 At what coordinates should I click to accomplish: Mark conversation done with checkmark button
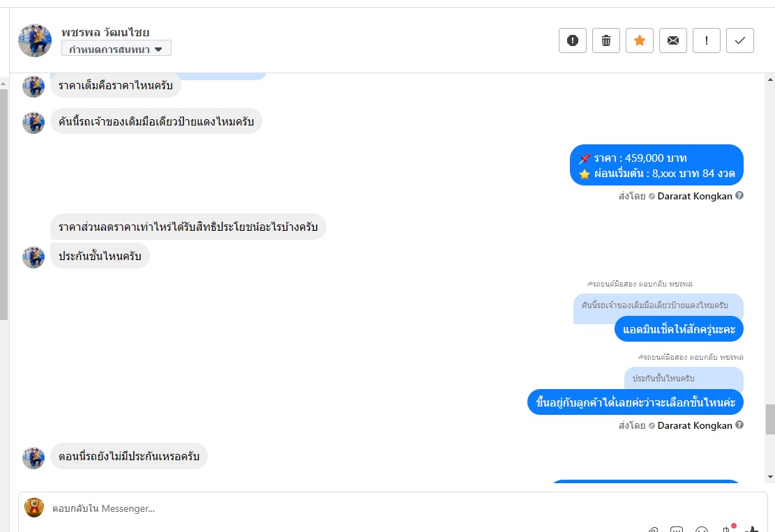point(740,40)
